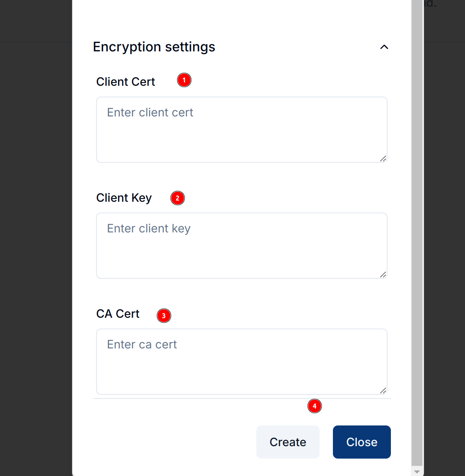
Task: Select the Client Key label
Action: pos(124,198)
